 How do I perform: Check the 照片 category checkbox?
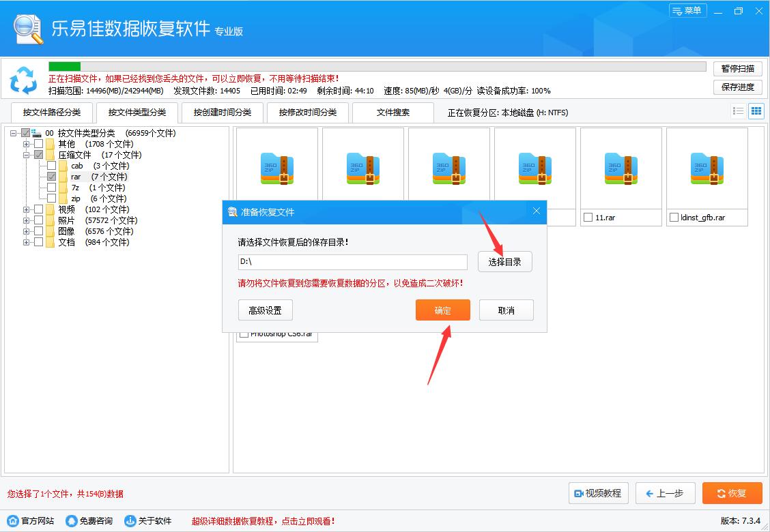[x=38, y=220]
